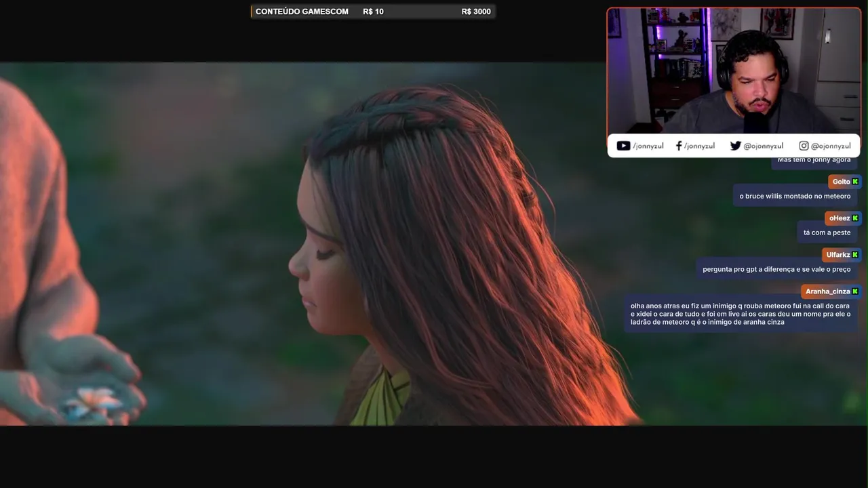The image size is (868, 488).
Task: Click the CONTEÚDO GAMESCOM goal label
Action: click(x=302, y=12)
